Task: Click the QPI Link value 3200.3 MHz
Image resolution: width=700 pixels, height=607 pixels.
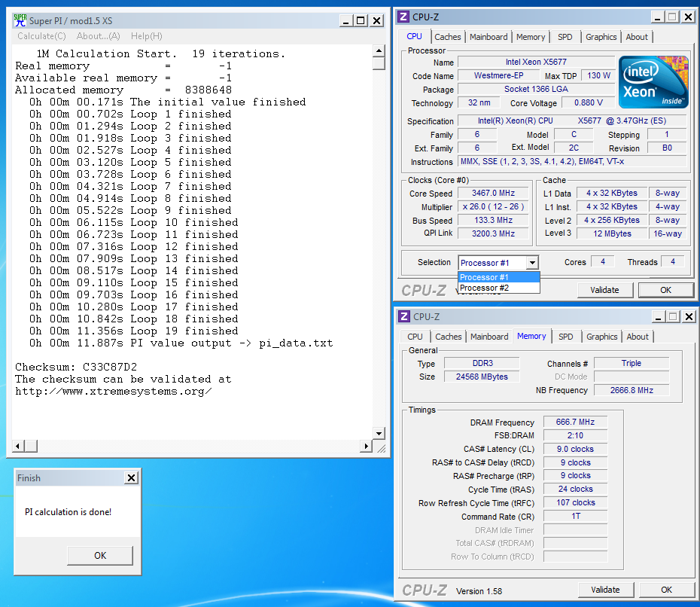Action: tap(493, 233)
